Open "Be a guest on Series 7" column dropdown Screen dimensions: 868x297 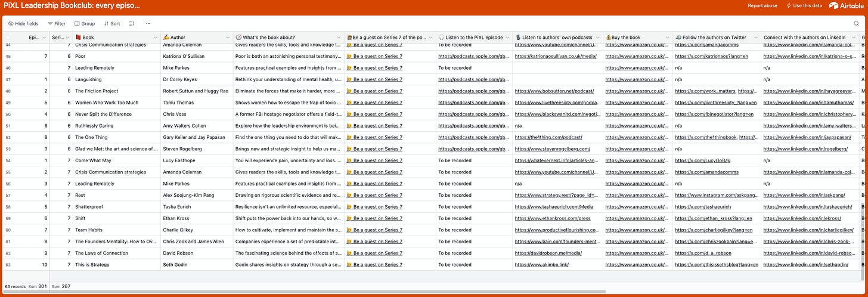tap(431, 37)
